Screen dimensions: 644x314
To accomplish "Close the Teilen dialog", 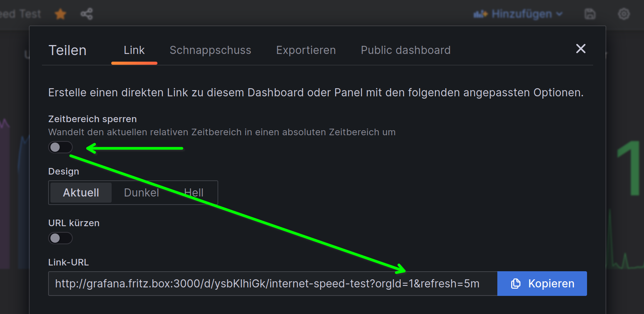I will point(580,49).
